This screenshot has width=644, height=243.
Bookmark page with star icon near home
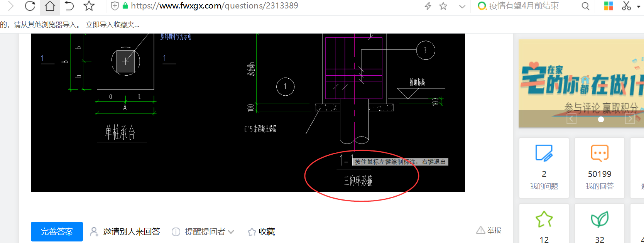pos(89,6)
